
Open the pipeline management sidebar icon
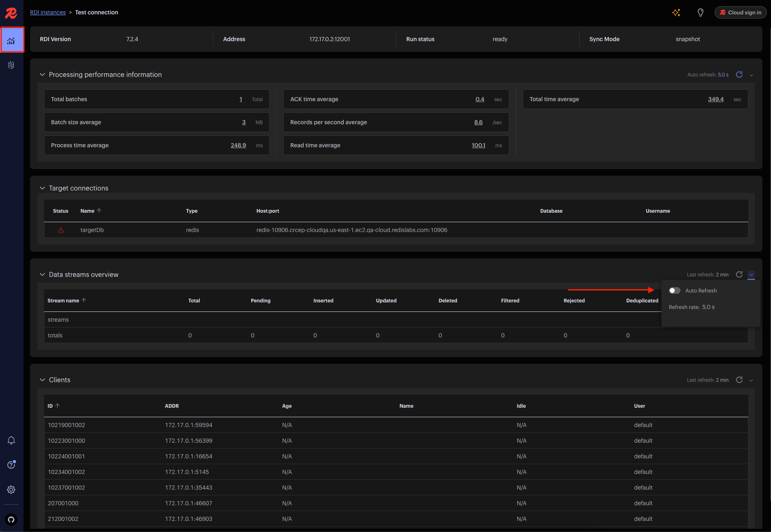(11, 65)
